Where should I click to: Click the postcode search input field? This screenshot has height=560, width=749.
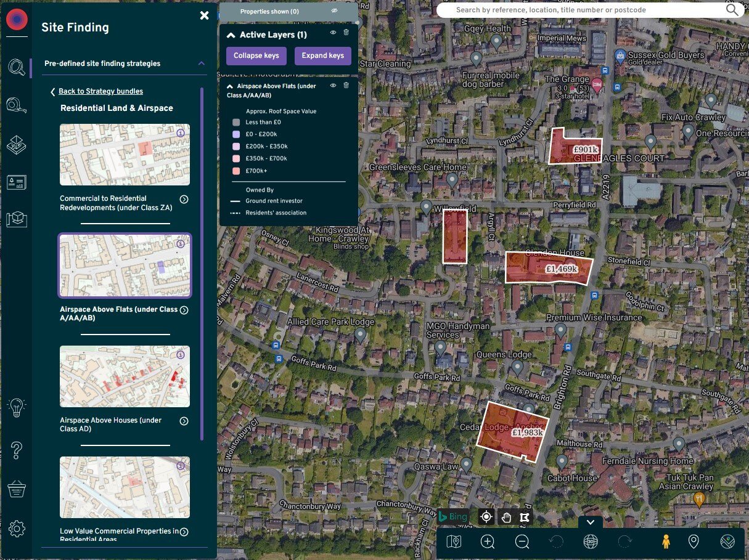(x=586, y=10)
